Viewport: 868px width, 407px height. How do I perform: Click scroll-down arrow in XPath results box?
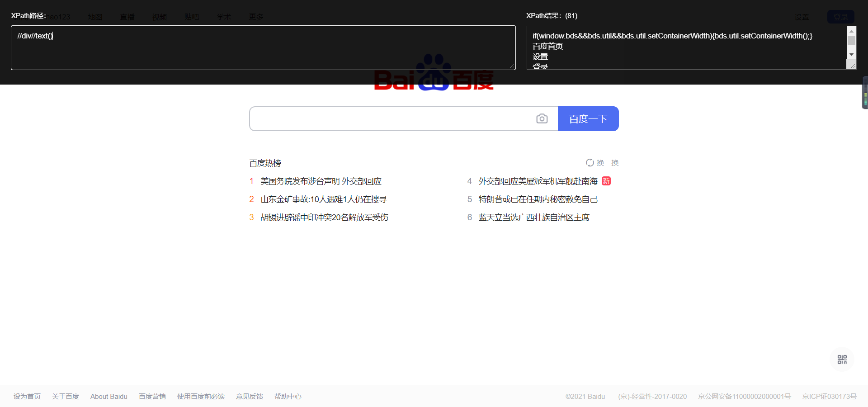click(x=852, y=54)
